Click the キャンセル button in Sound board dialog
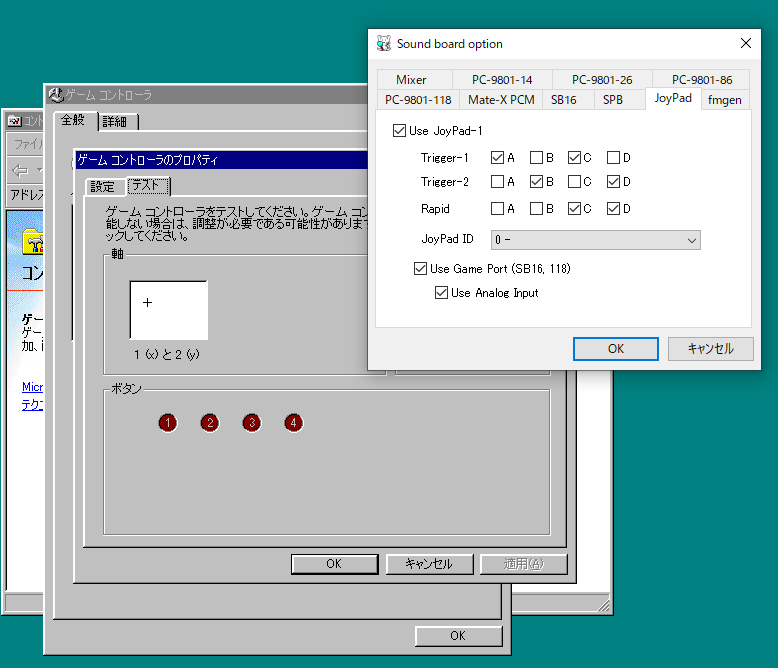778x668 pixels. [710, 349]
